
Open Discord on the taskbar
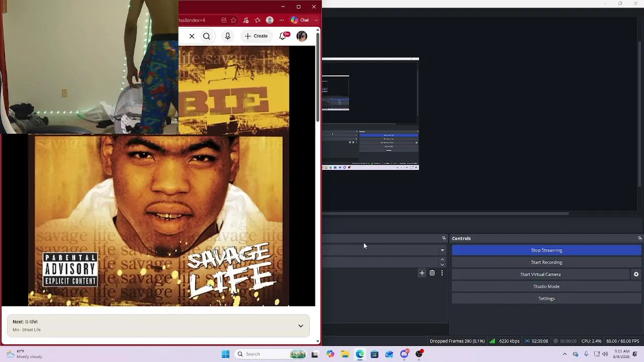(405, 354)
